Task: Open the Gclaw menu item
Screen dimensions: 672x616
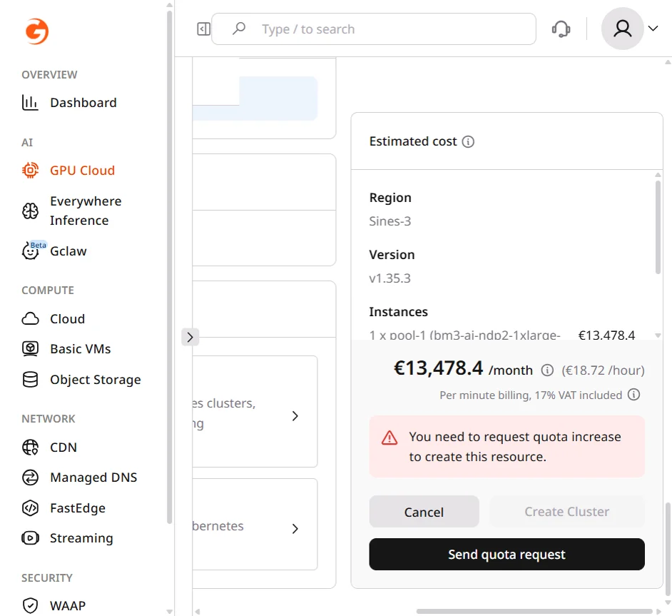Action: tap(68, 251)
